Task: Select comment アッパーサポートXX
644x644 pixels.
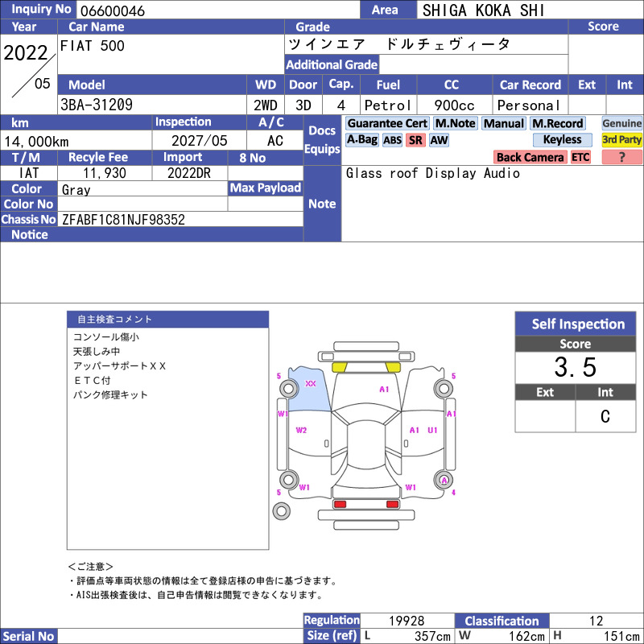Action: [119, 366]
